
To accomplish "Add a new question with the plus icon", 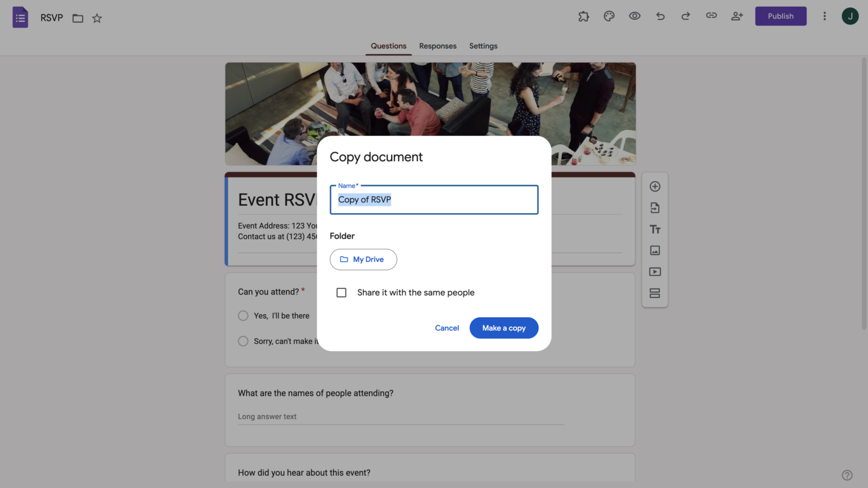I will (x=655, y=186).
